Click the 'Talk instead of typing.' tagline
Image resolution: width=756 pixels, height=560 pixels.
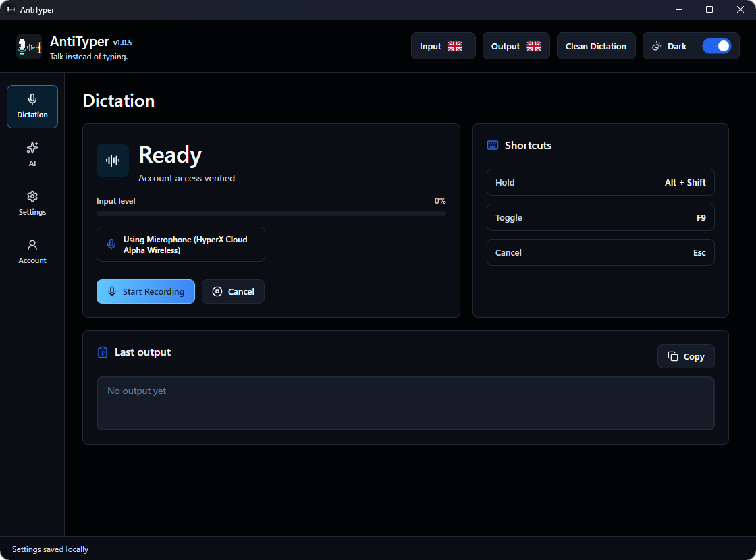pyautogui.click(x=88, y=57)
